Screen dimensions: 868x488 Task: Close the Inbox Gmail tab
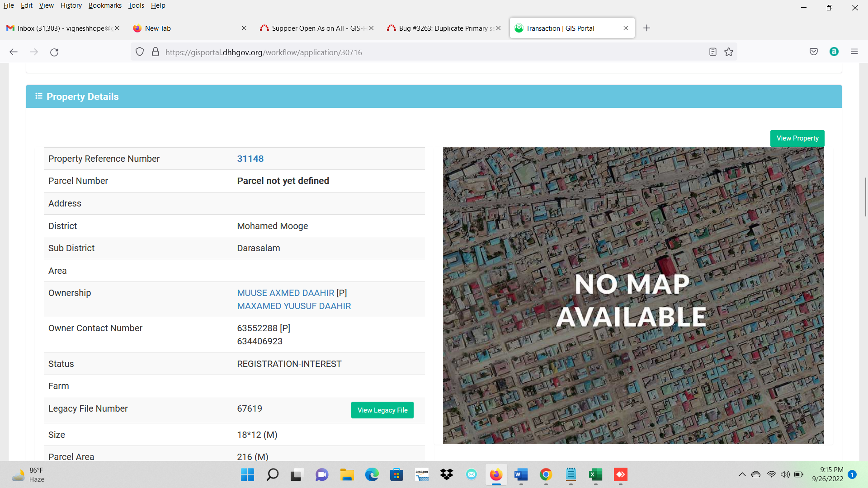[117, 28]
